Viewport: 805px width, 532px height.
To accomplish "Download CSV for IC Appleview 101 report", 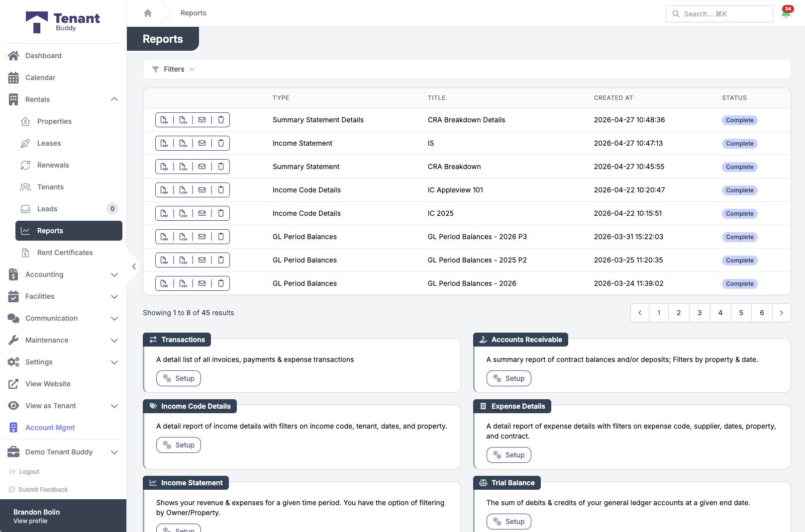I will click(x=183, y=190).
